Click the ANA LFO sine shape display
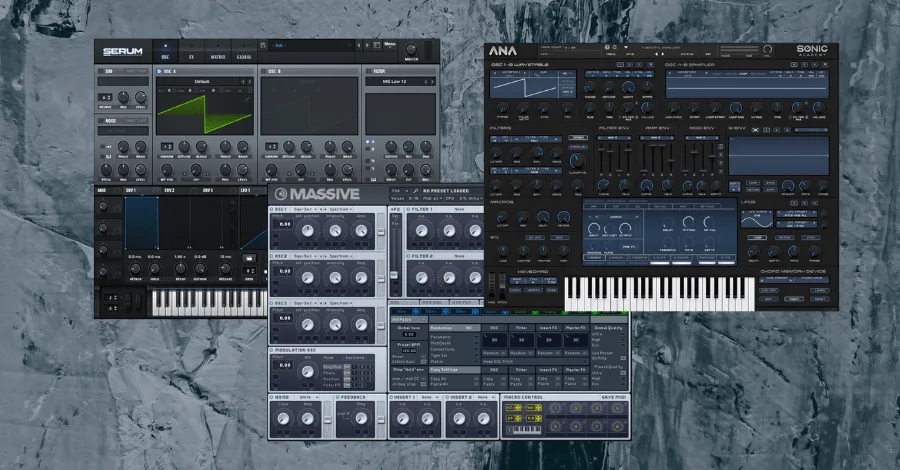 point(757,219)
